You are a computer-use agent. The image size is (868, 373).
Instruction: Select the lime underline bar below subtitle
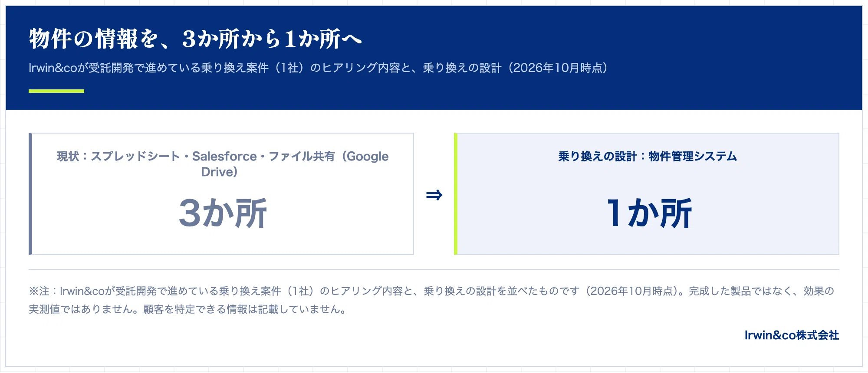(x=56, y=91)
